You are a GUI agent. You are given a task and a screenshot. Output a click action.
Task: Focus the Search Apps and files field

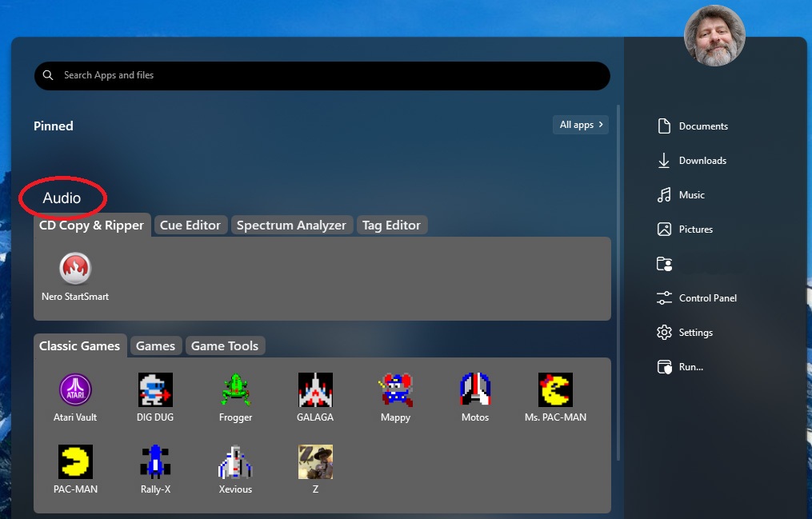tap(322, 75)
